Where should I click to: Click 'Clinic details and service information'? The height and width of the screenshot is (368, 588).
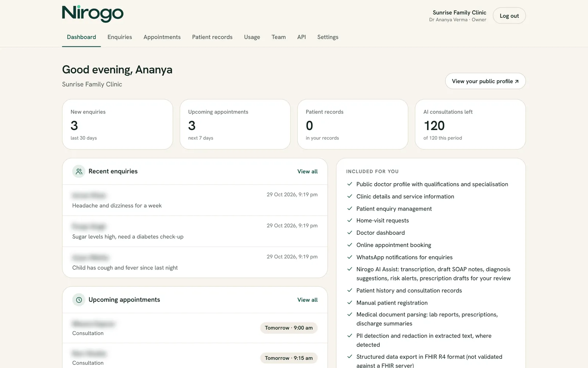(x=405, y=197)
